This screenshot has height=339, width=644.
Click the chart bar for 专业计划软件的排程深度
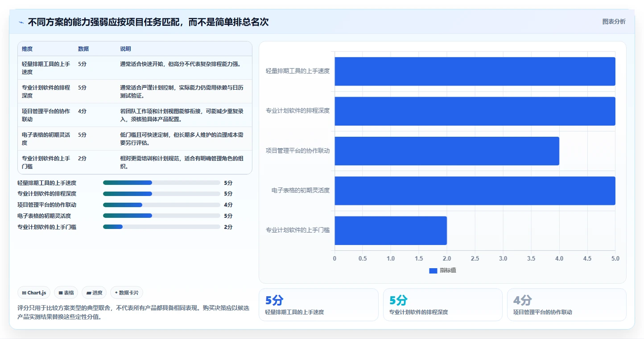click(x=475, y=111)
